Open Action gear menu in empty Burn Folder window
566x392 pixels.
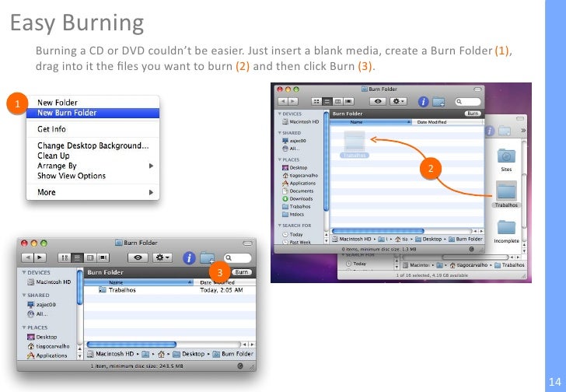pyautogui.click(x=398, y=102)
